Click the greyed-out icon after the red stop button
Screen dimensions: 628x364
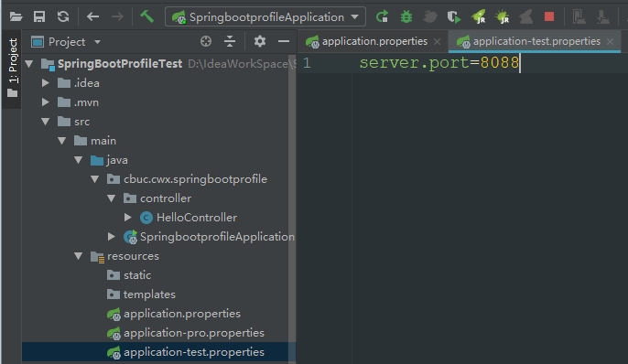(x=579, y=16)
